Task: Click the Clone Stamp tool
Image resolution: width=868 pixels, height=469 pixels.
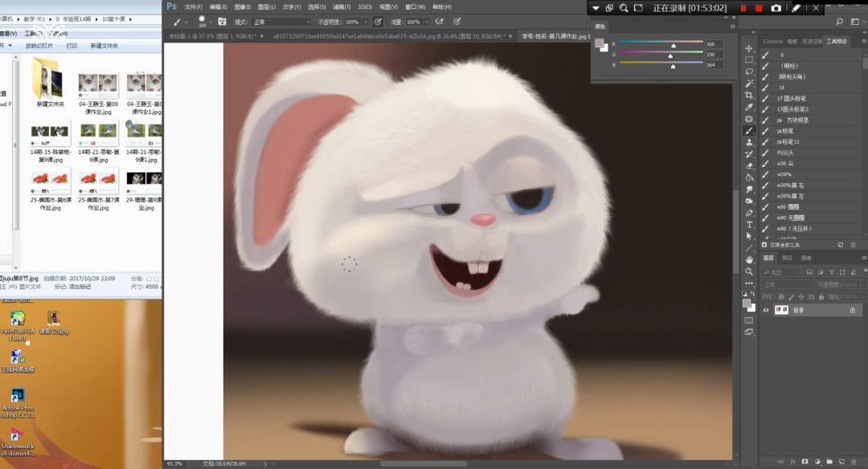Action: [x=749, y=142]
